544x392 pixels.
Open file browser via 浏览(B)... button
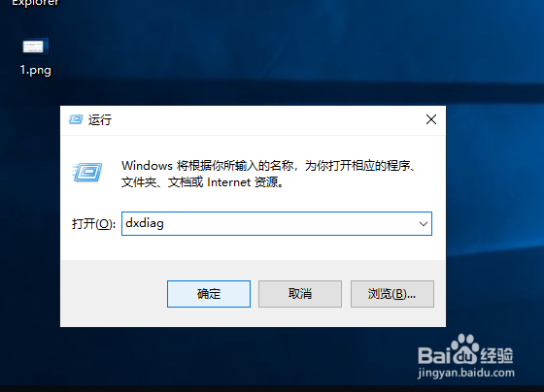392,294
